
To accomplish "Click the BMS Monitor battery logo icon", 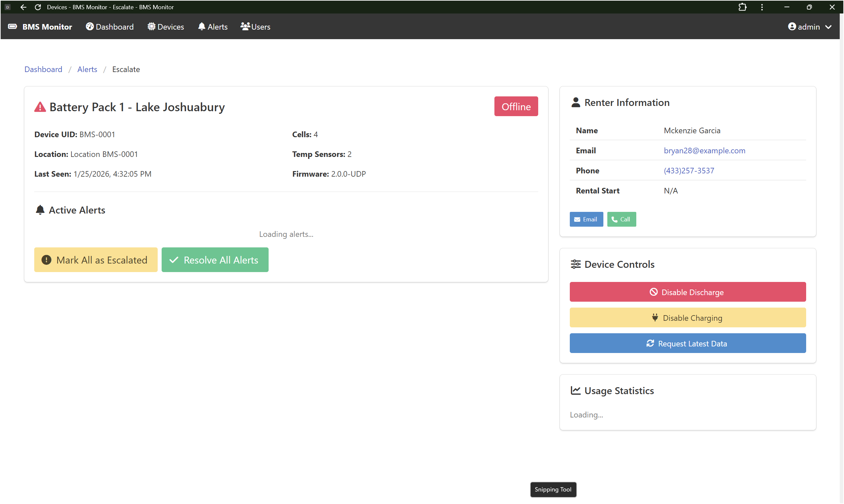I will [x=13, y=27].
